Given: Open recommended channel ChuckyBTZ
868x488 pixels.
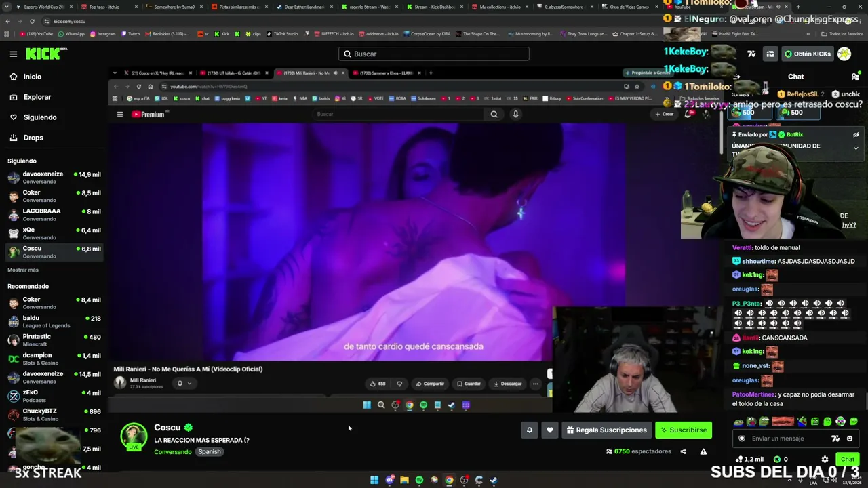Looking at the screenshot, I should point(54,415).
